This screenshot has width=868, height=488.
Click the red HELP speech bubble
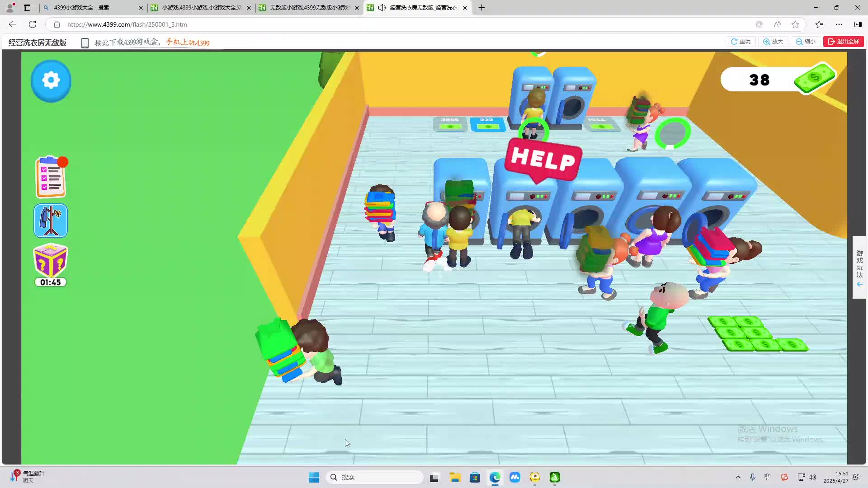pos(543,159)
